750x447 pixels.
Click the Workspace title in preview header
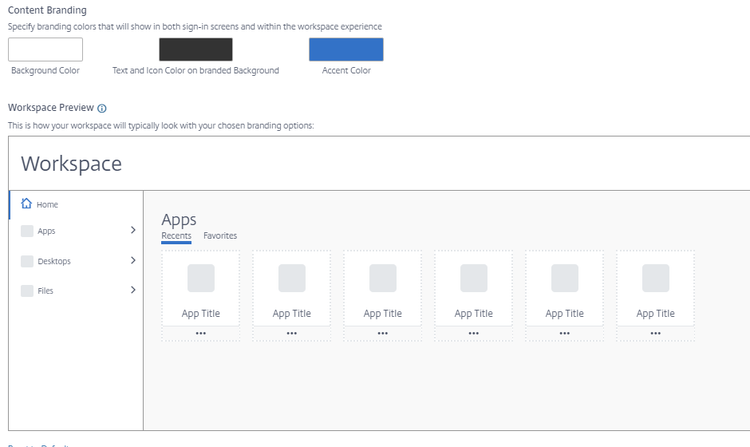pyautogui.click(x=71, y=164)
